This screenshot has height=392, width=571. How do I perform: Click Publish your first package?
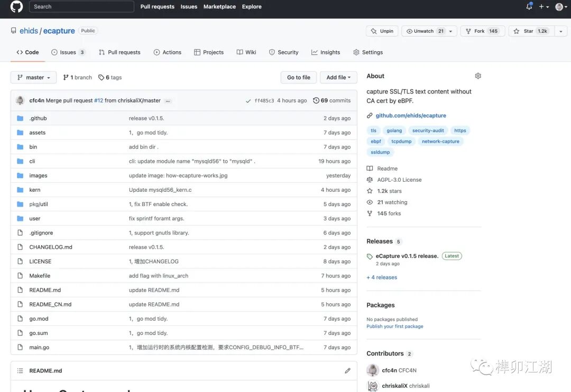coord(395,326)
